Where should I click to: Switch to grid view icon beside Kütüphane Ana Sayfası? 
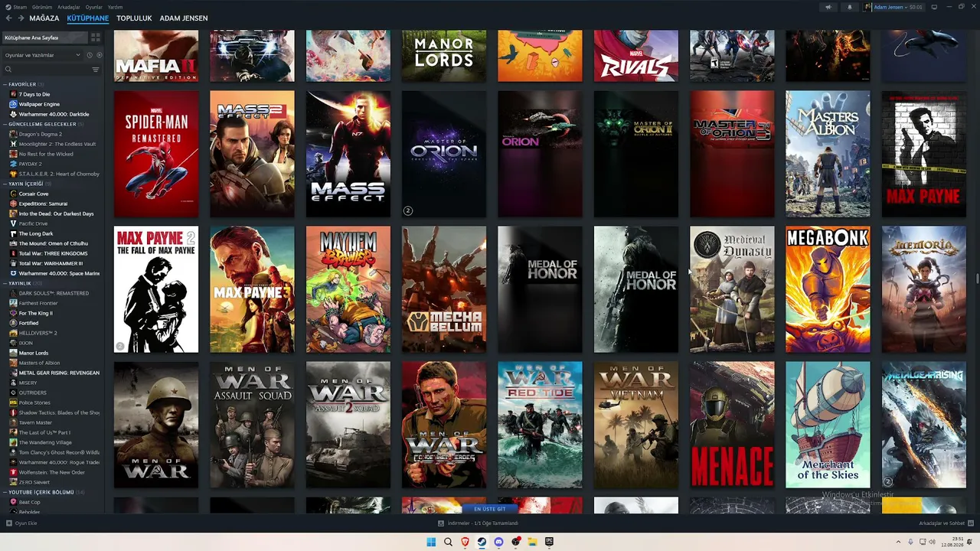[96, 37]
